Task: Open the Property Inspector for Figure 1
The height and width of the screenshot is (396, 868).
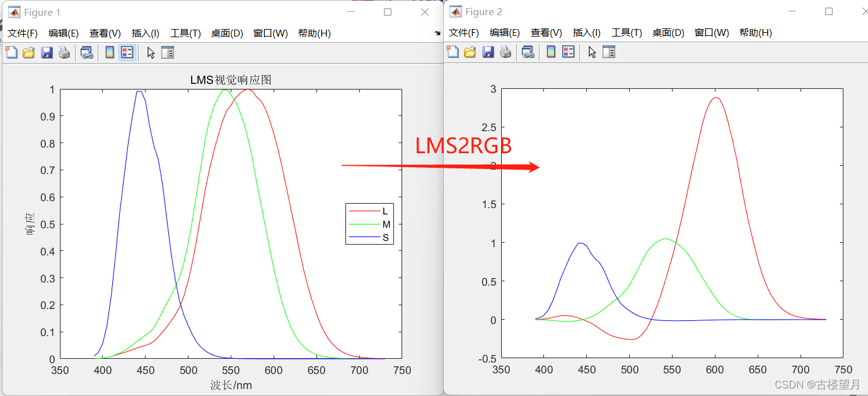Action: coord(168,52)
